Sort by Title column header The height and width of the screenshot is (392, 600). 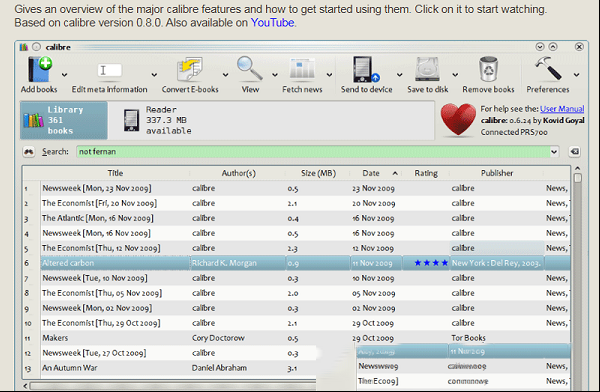(115, 173)
